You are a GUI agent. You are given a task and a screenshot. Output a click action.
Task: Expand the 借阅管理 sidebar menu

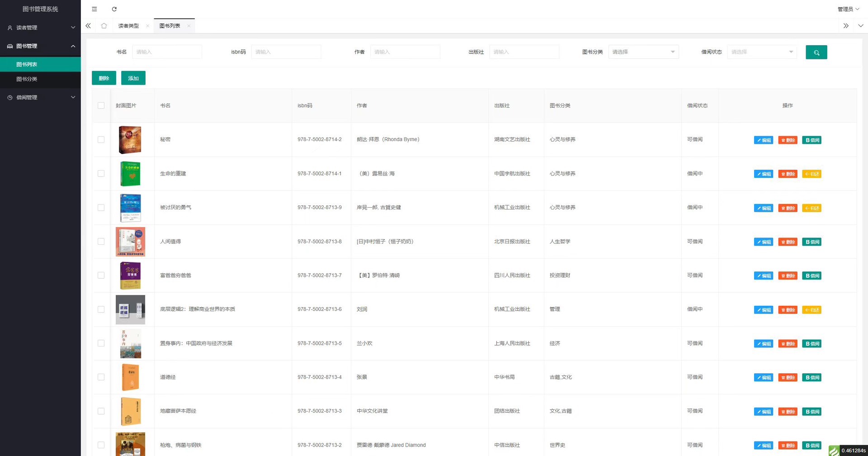[40, 97]
